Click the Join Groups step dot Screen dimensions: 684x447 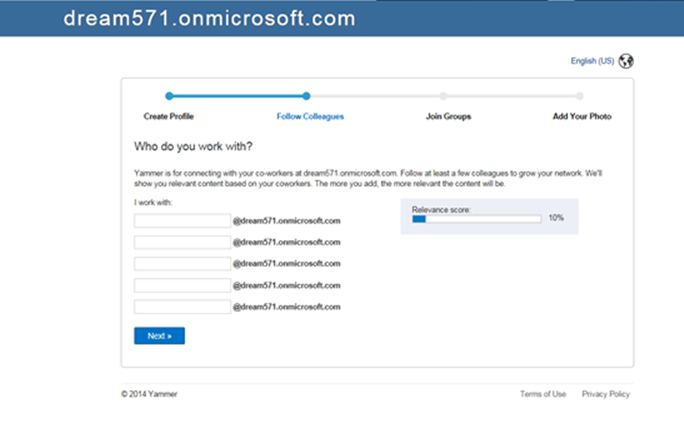coord(443,96)
